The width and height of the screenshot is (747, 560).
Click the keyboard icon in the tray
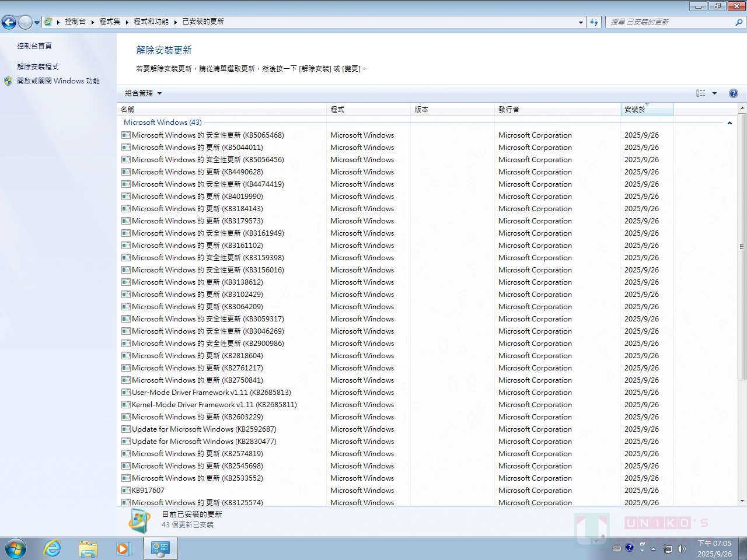click(617, 548)
